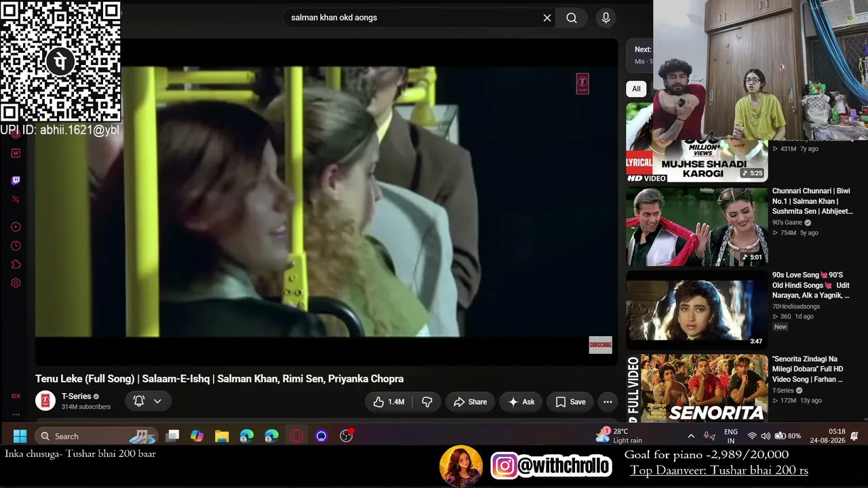Click the '314M subscribers' text
Screen dimensions: 868x488
(x=86, y=407)
